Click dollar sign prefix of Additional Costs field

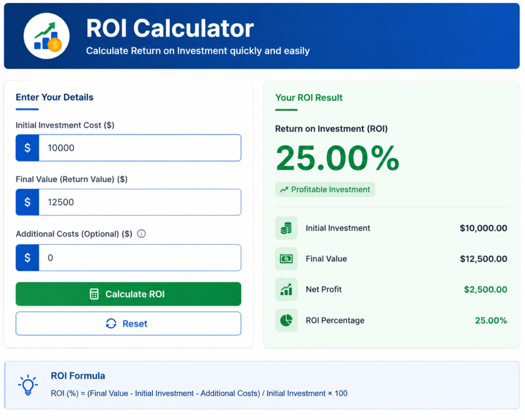pos(27,258)
